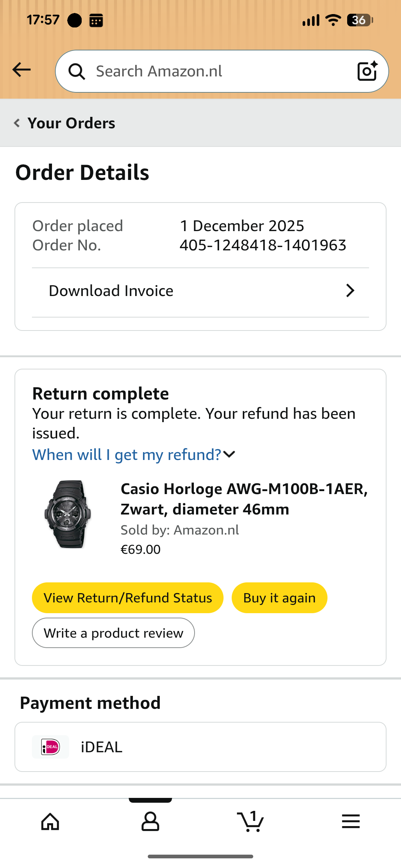Go to the Home tab
401x868 pixels.
50,821
